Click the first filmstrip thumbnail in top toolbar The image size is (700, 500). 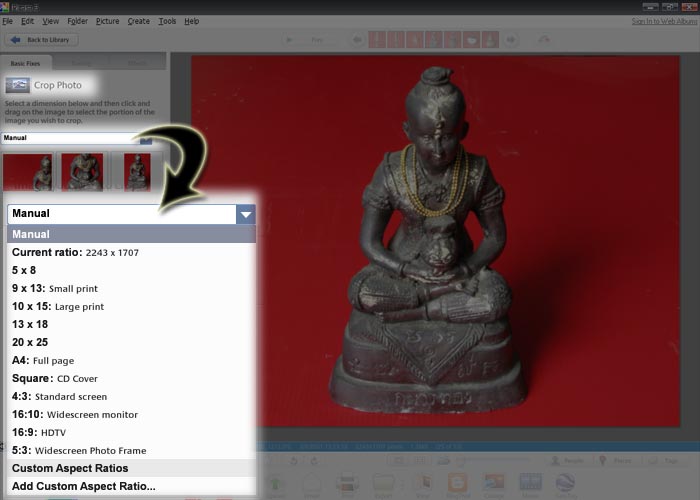377,40
